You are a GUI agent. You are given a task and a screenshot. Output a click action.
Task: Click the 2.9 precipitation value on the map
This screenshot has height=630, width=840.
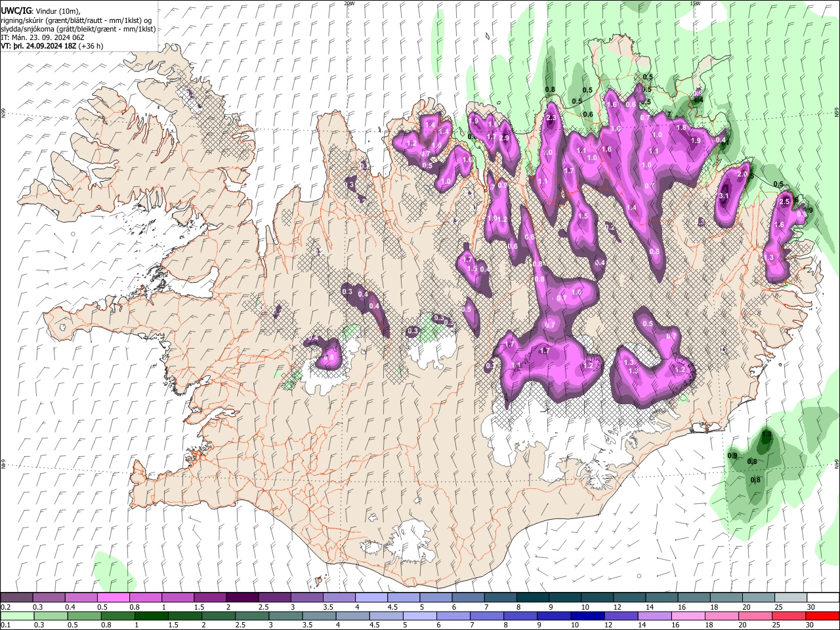504,138
